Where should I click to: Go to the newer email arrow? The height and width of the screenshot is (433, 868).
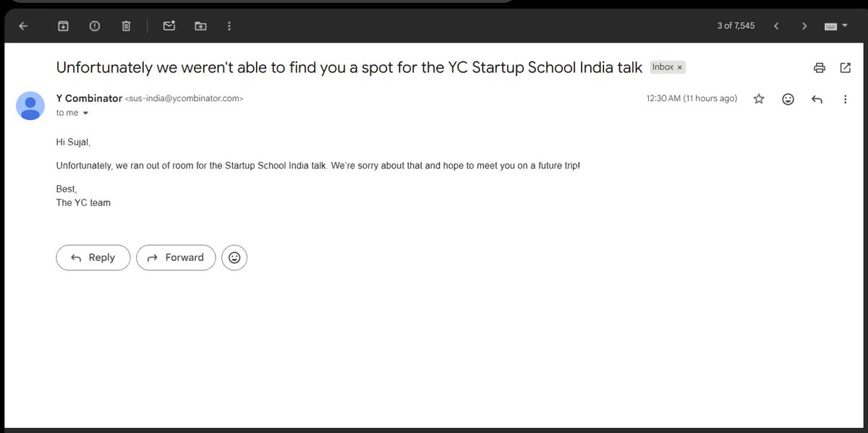pyautogui.click(x=776, y=26)
